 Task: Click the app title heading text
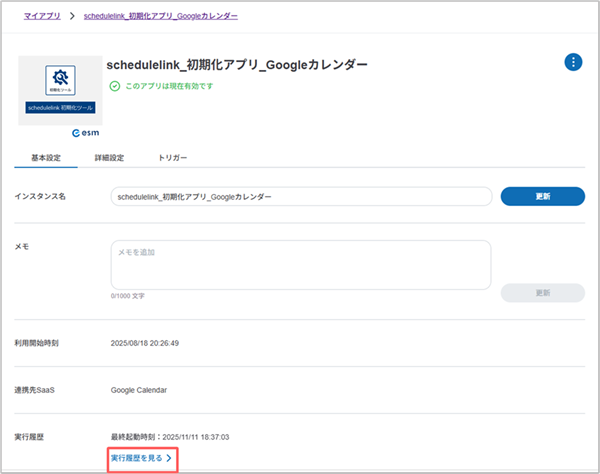tap(236, 64)
